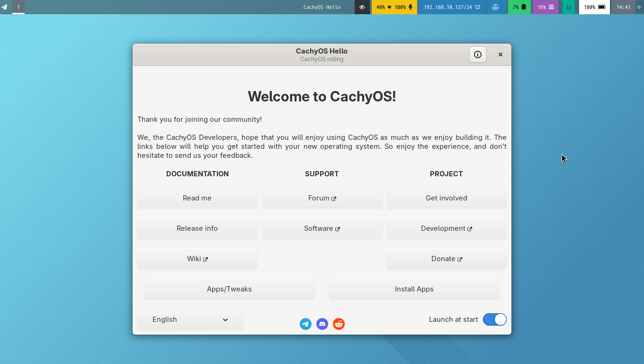Screen dimensions: 644x364
Task: Launch the Apps/Tweaks section
Action: (230, 289)
